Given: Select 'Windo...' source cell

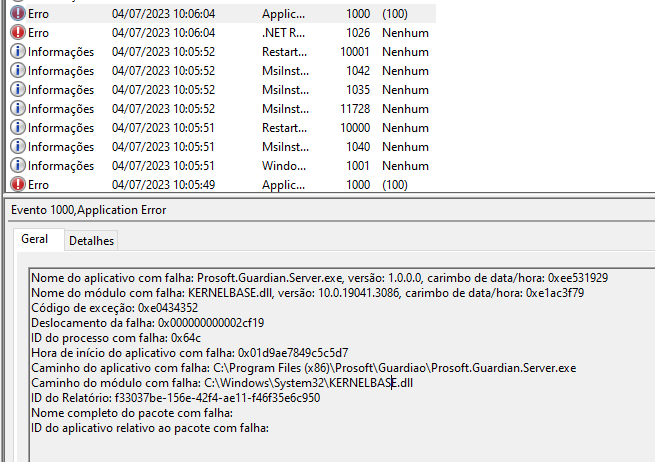Looking at the screenshot, I should point(284,166).
